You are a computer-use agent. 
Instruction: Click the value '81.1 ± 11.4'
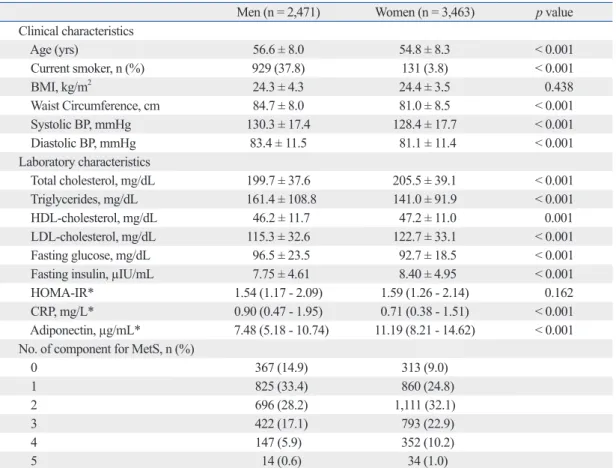coord(427,143)
